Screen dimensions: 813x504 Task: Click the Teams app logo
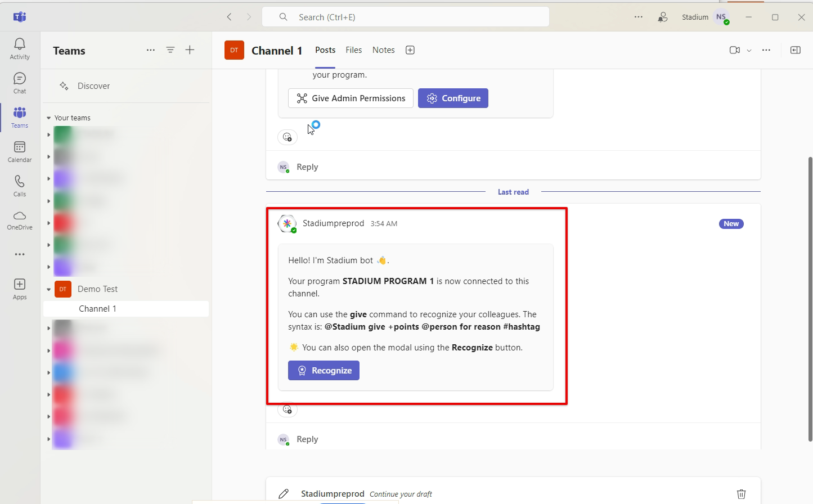20,17
